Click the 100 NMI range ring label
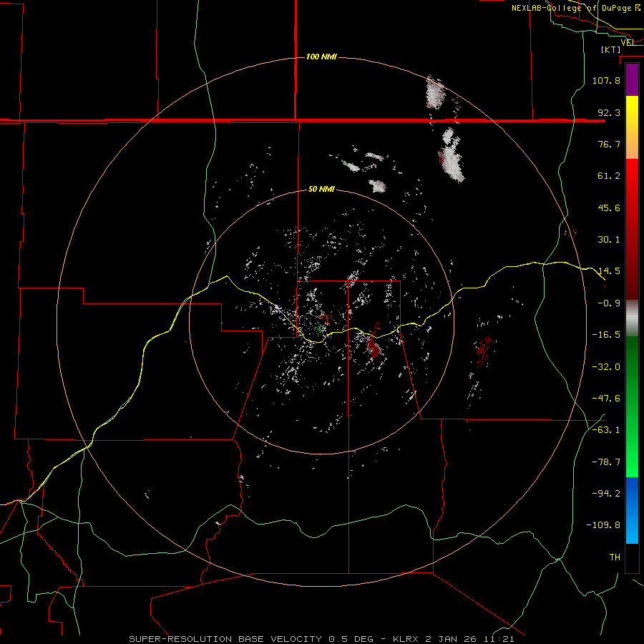Screen dimensions: 644x644 tap(321, 57)
